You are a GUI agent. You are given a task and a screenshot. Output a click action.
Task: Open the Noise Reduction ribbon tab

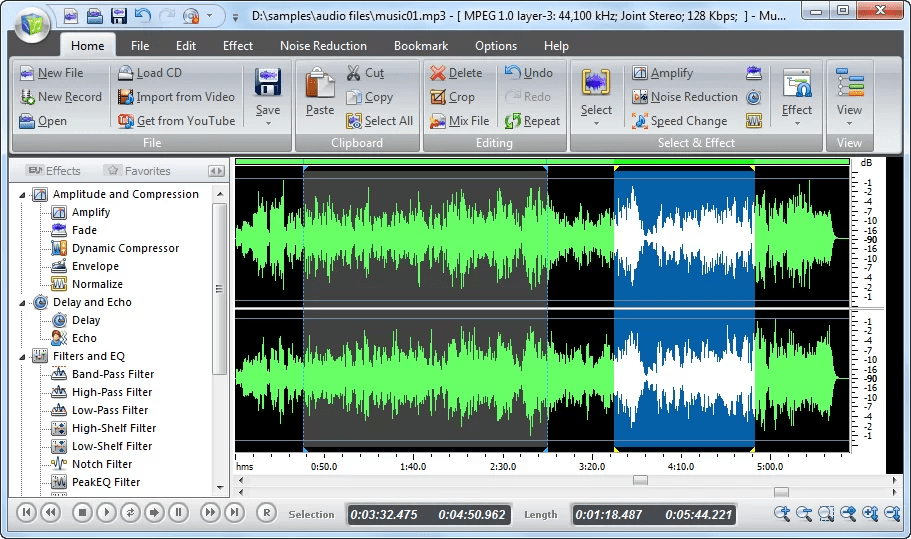click(x=323, y=46)
